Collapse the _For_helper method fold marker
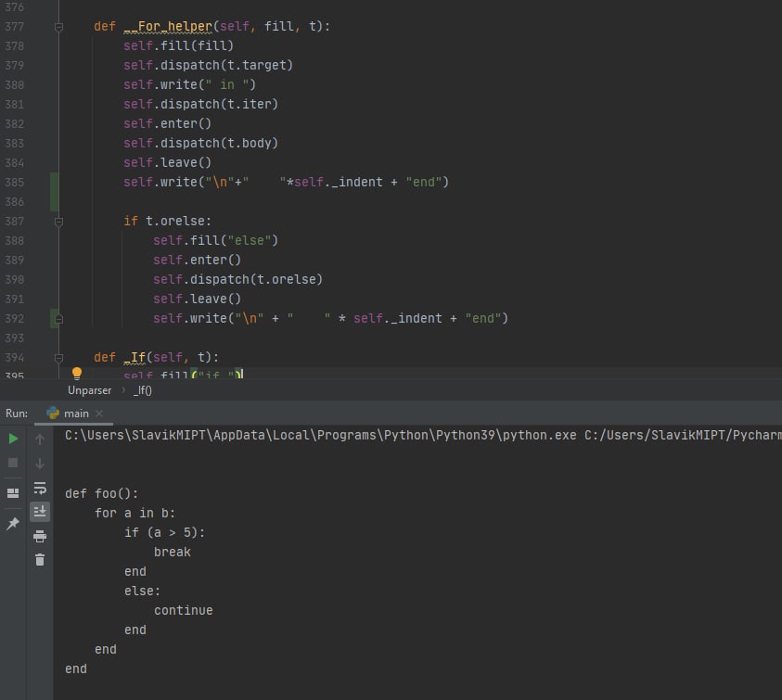The width and height of the screenshot is (782, 700). 58,27
